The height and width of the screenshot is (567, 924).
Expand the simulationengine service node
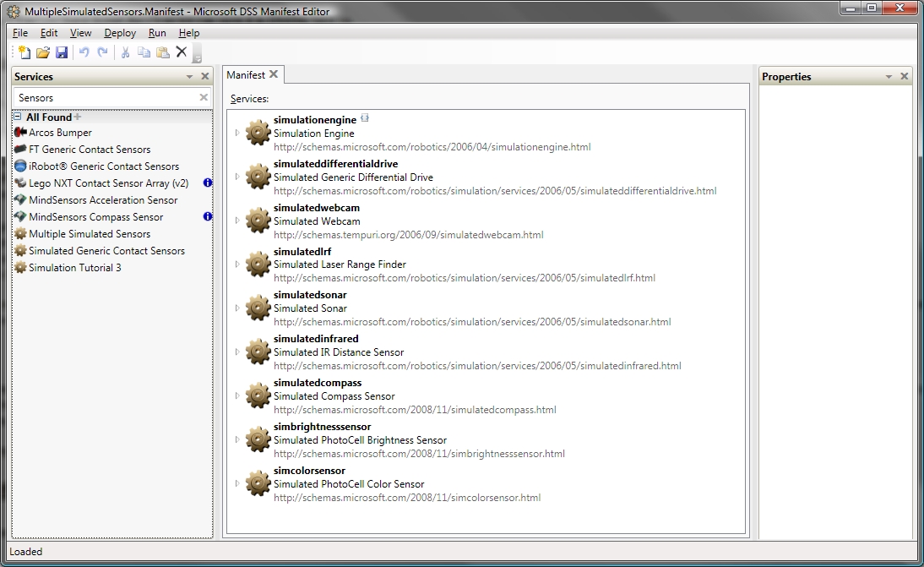click(x=237, y=133)
